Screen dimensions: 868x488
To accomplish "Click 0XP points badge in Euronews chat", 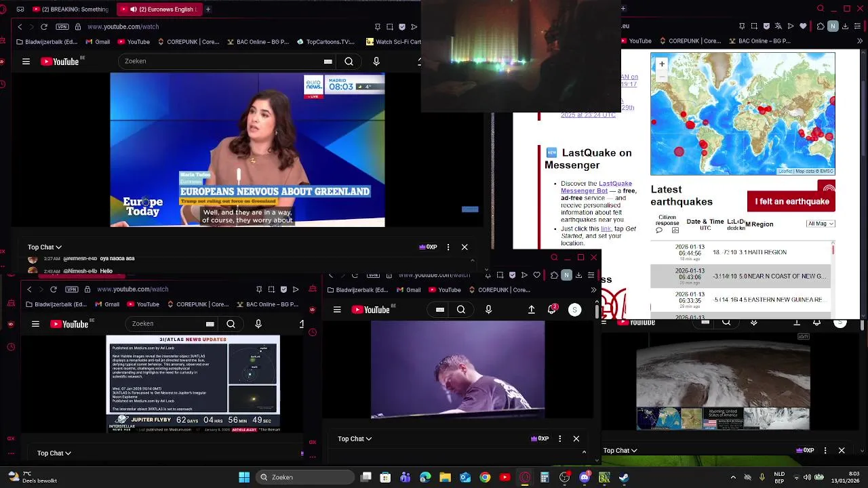I will [x=428, y=247].
